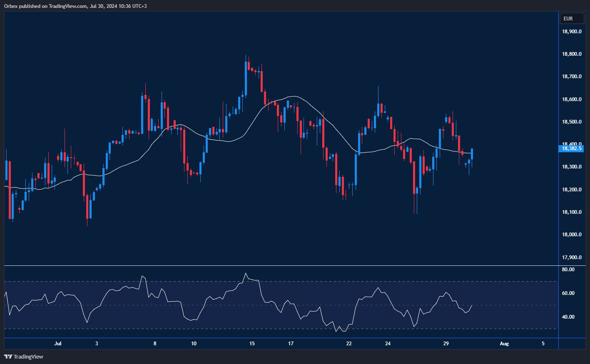Image resolution: width=590 pixels, height=364 pixels.
Task: Click the 17,900.0 price scale label
Action: (x=571, y=258)
